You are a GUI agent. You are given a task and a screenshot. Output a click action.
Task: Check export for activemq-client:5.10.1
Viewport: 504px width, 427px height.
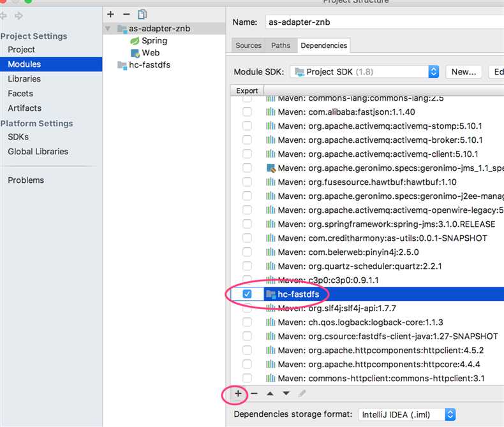[247, 154]
